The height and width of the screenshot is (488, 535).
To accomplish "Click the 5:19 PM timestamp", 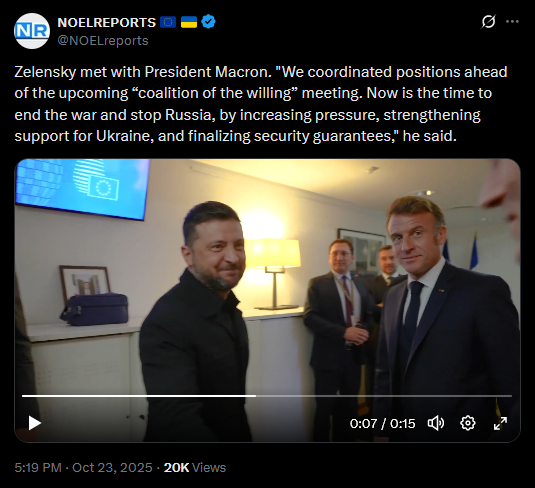I will pos(38,468).
